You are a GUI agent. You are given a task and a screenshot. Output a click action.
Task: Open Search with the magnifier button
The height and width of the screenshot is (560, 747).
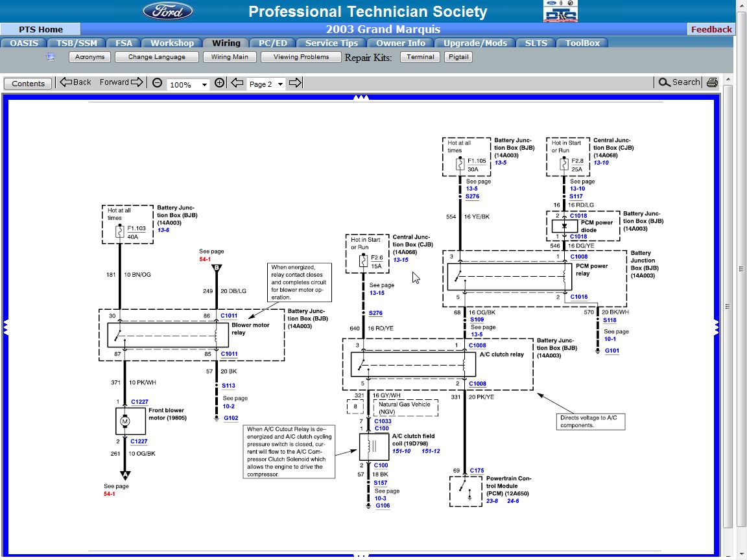679,82
